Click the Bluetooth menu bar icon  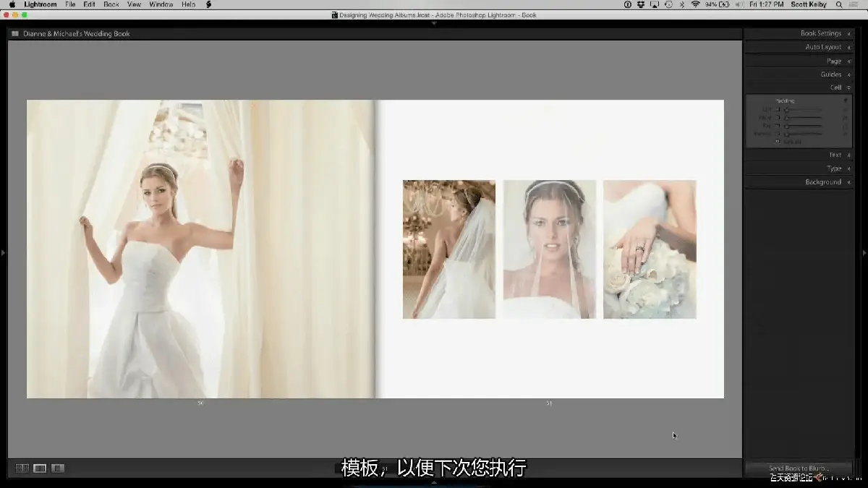click(682, 4)
